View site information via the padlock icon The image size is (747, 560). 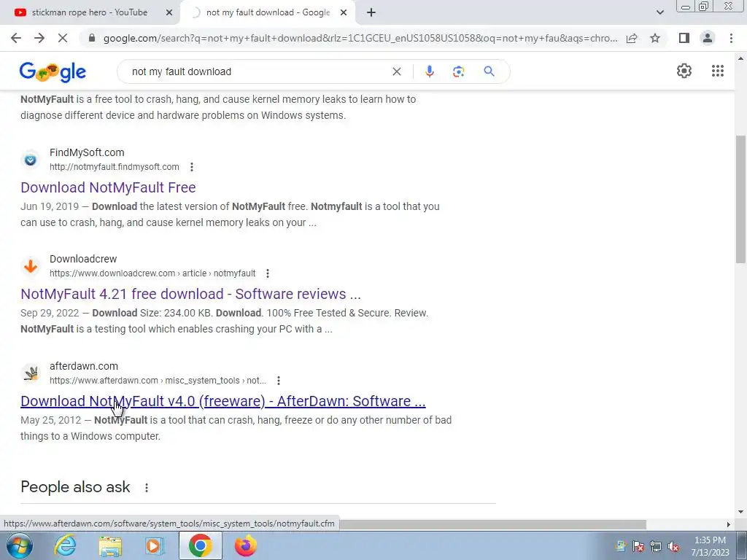[92, 38]
